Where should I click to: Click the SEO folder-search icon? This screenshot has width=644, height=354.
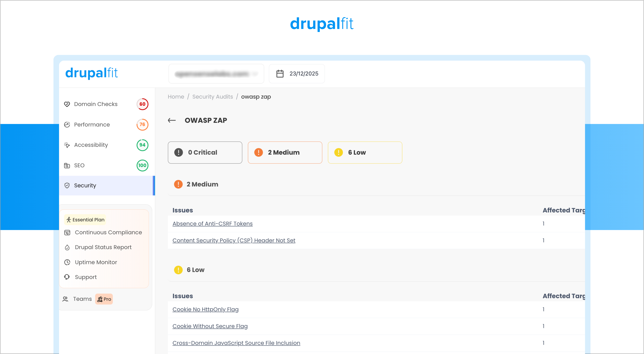click(x=67, y=166)
